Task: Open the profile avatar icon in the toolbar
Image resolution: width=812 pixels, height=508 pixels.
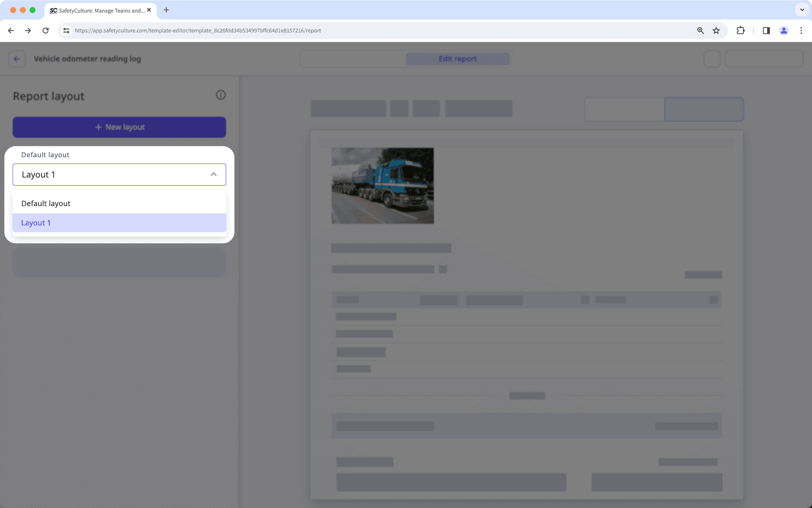Action: click(783, 30)
